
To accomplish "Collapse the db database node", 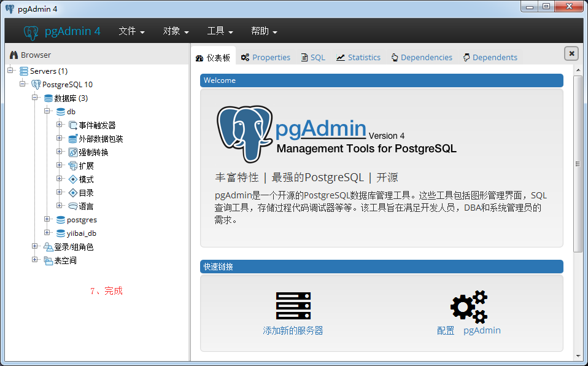I will point(47,111).
